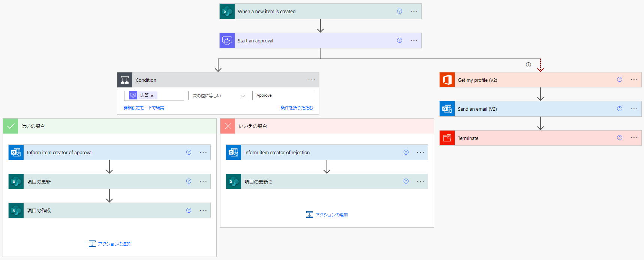
Task: Open the ellipsis menu of Terminate
Action: pyautogui.click(x=634, y=138)
